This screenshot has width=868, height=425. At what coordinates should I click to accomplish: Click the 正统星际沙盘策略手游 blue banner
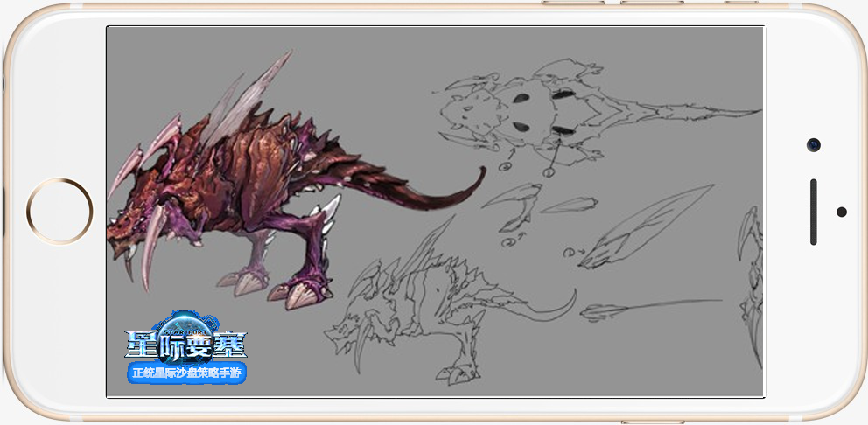[186, 373]
